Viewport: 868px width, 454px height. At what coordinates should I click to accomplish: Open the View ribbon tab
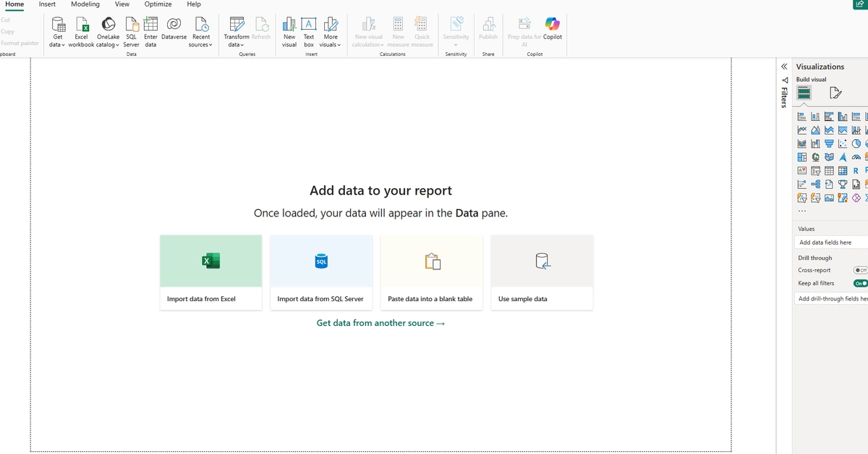tap(122, 4)
